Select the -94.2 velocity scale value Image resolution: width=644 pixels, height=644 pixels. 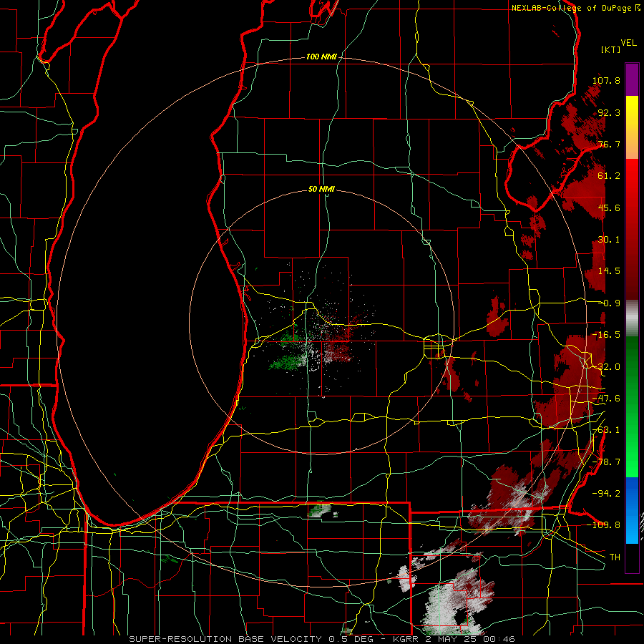point(606,493)
